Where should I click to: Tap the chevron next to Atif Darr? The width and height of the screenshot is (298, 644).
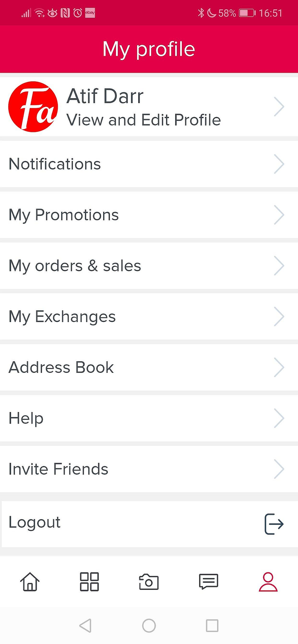[x=279, y=107]
